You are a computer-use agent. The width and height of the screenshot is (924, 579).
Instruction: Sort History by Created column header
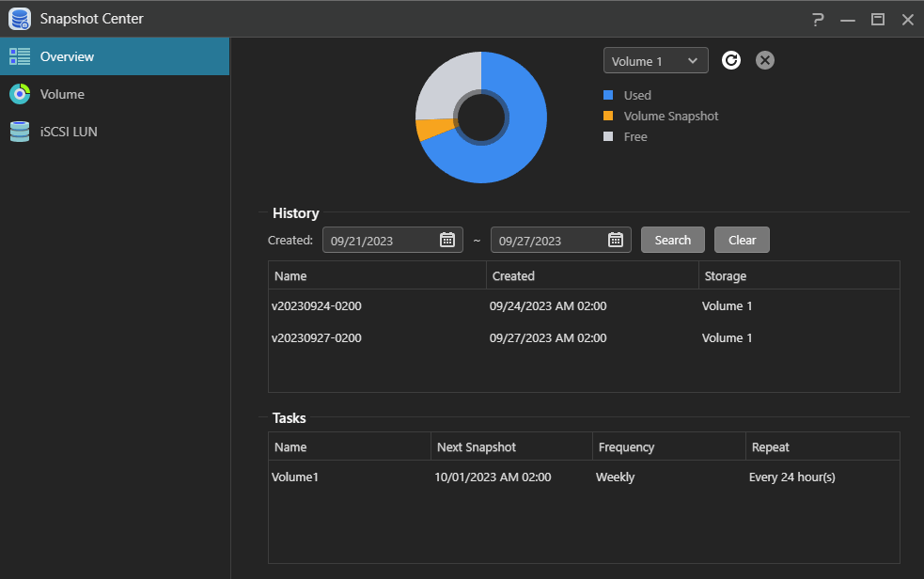pyautogui.click(x=592, y=275)
